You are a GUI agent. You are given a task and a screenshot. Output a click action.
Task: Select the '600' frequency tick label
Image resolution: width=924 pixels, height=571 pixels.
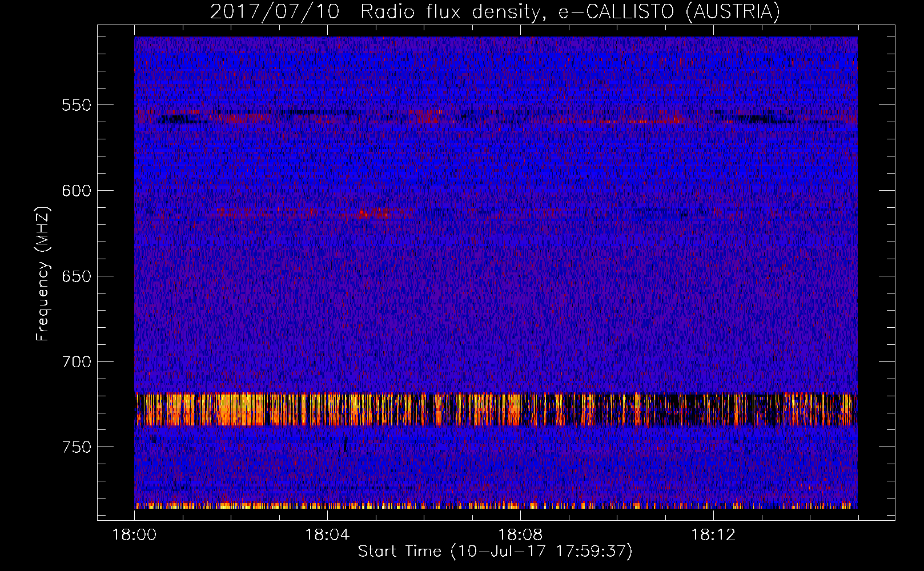click(77, 191)
